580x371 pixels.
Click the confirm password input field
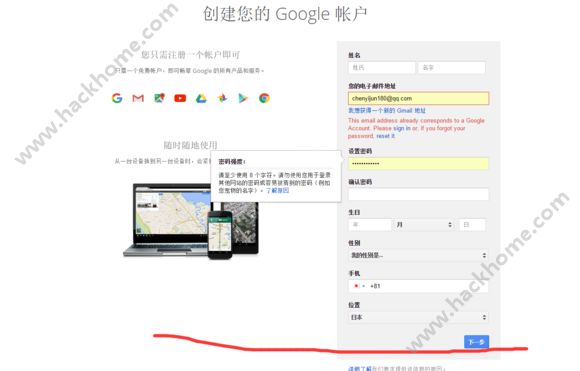(x=418, y=194)
